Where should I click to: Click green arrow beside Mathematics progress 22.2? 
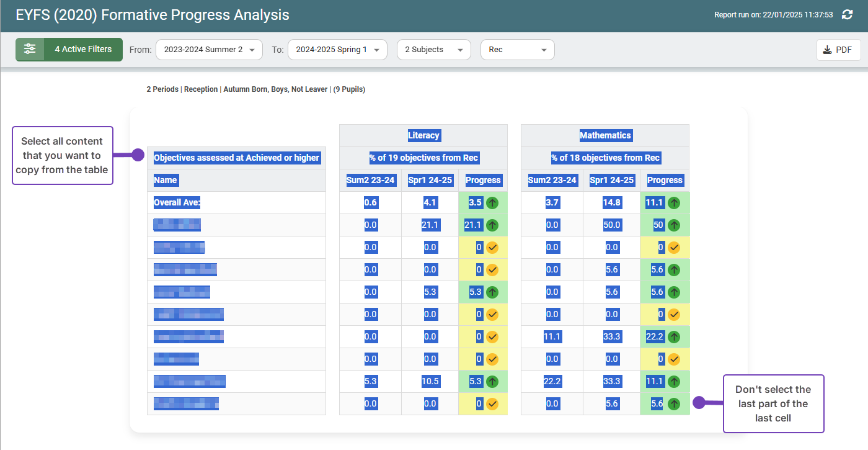pos(674,336)
